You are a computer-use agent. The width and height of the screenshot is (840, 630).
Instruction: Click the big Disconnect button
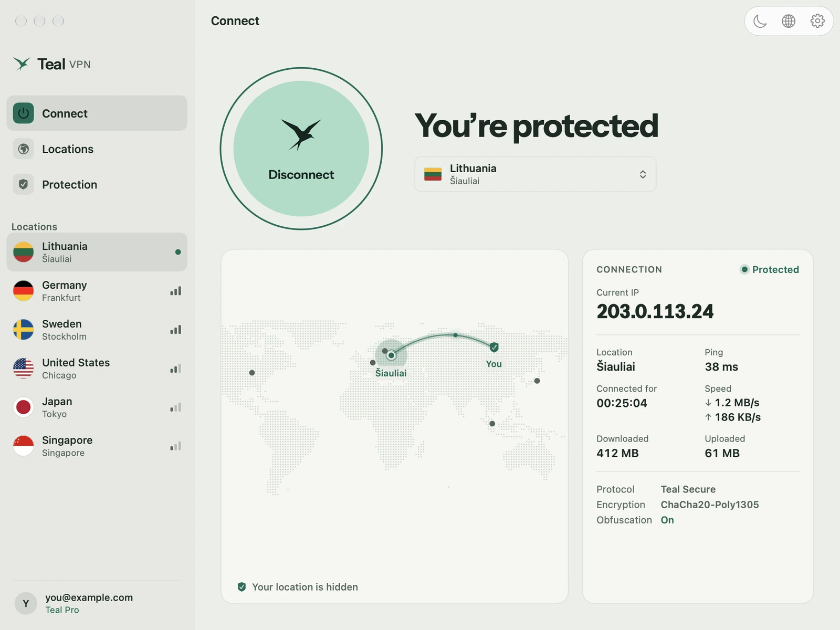(x=301, y=149)
